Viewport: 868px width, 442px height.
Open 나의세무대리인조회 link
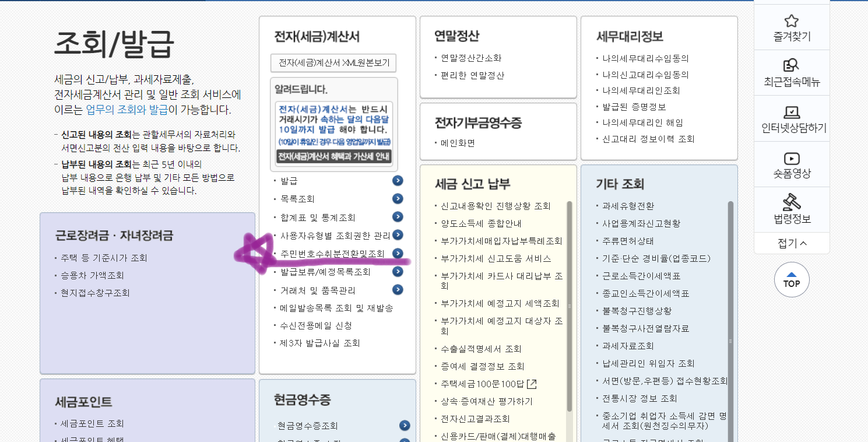click(641, 90)
